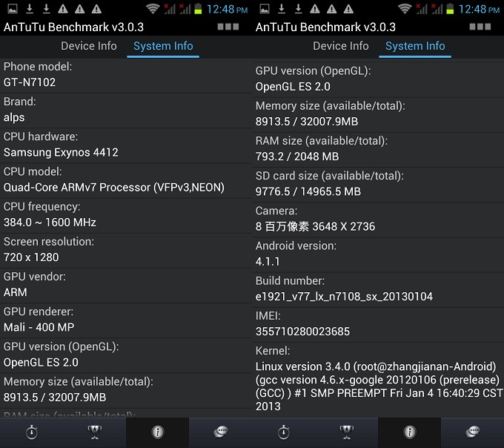Open the trophy ranking icon in right screenshot

pyautogui.click(x=347, y=432)
